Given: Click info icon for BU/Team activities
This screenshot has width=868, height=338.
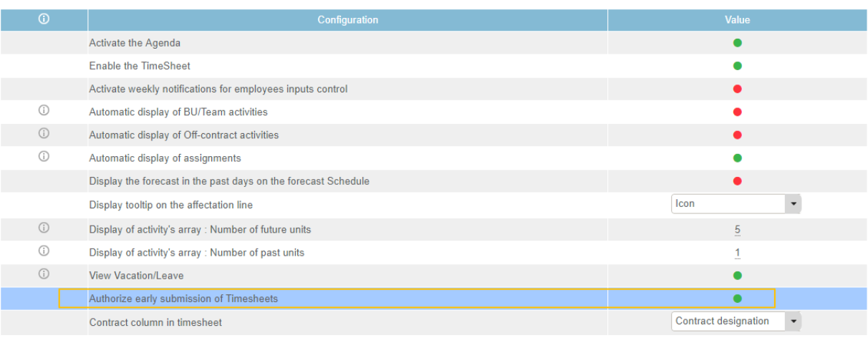Looking at the screenshot, I should (x=44, y=111).
